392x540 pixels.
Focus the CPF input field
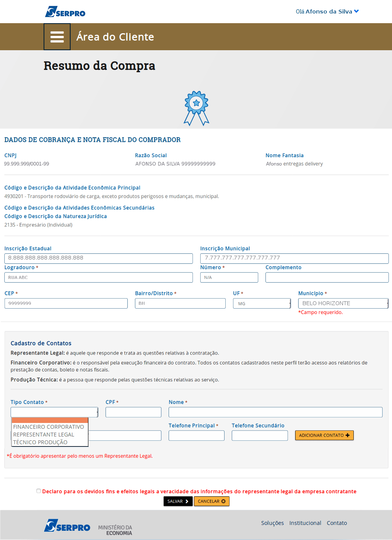click(133, 412)
